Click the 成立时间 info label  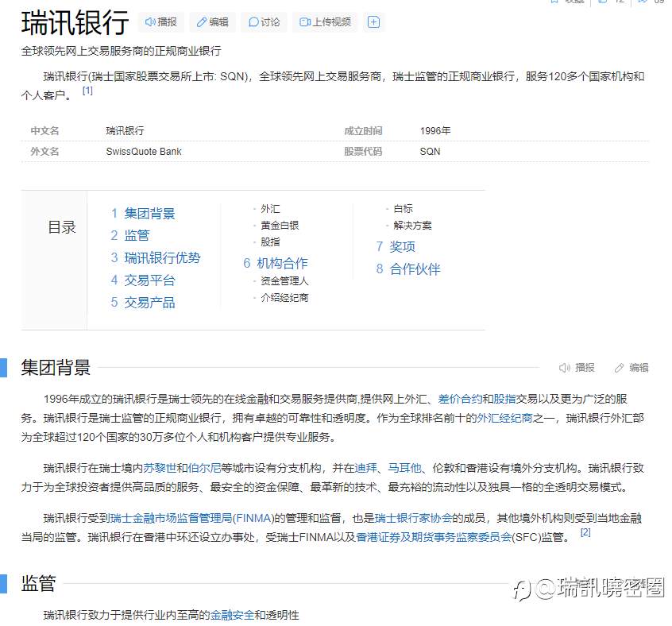tap(363, 131)
